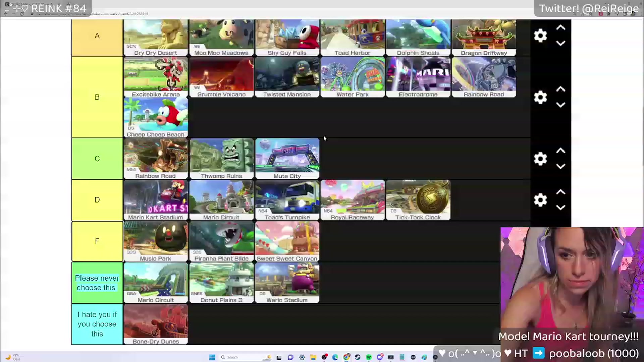Choose the Cheep Cheep Beach thumbnail
The width and height of the screenshot is (644, 362).
click(x=156, y=118)
